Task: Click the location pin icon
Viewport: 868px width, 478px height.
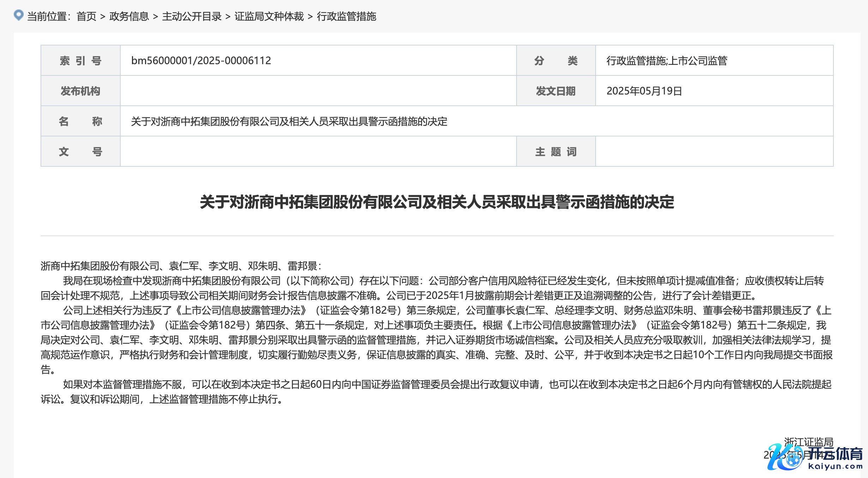Action: (18, 15)
